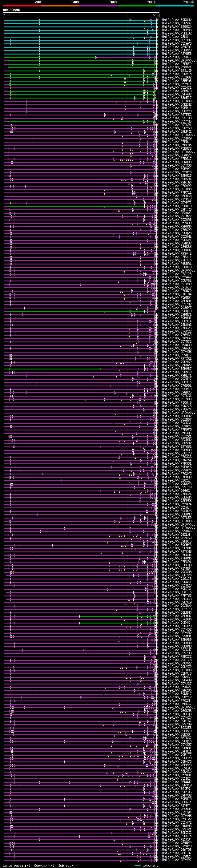Screen dimensions: 197x868
Task: Select the UniRef100_A5BUC8 label
Action: [177, 148]
